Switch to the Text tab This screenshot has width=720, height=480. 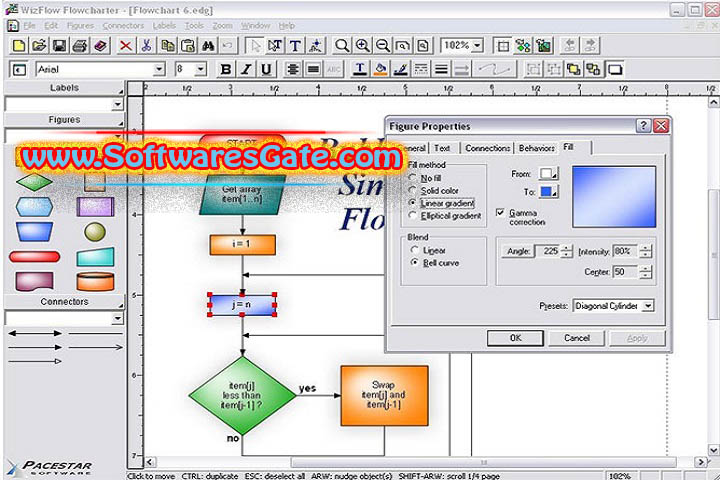pyautogui.click(x=442, y=148)
